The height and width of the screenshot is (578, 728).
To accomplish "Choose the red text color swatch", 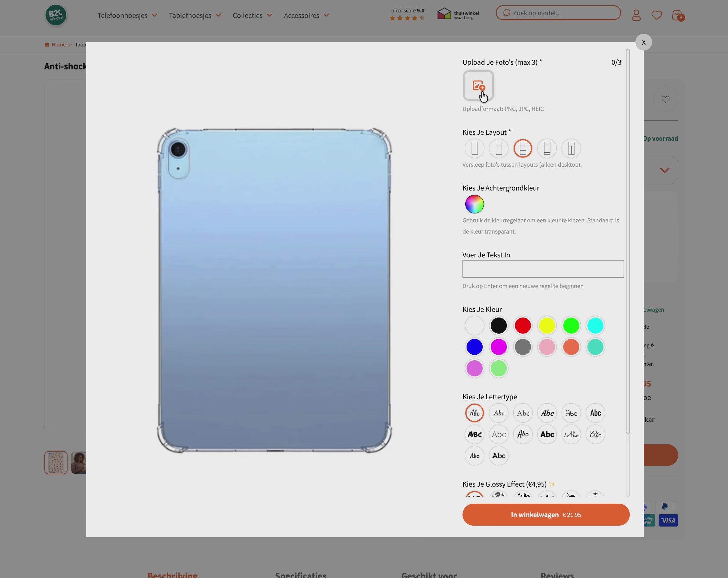I will click(523, 326).
